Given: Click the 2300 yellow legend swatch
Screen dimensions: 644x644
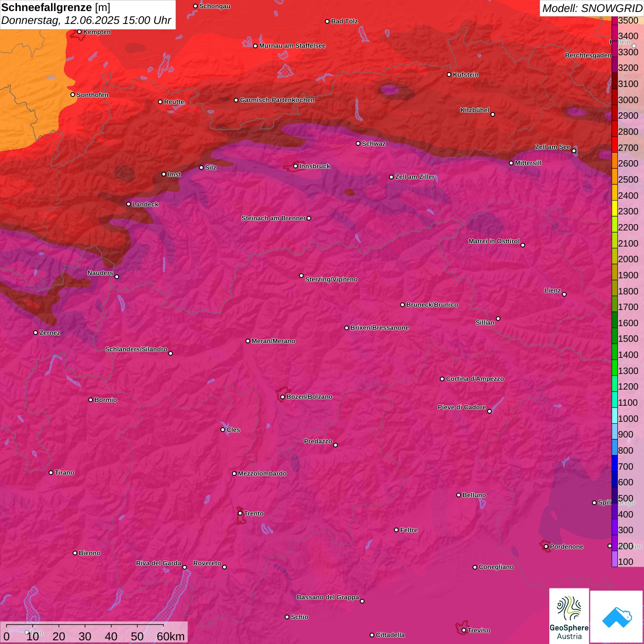Looking at the screenshot, I should point(614,208).
